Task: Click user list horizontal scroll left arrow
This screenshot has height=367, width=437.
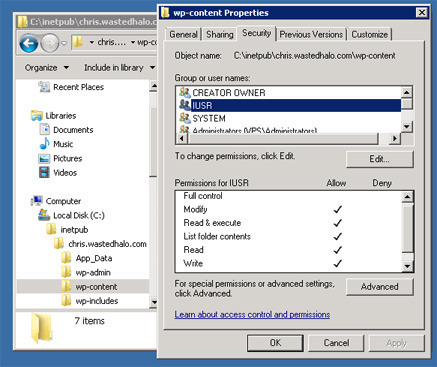Action: tap(182, 138)
